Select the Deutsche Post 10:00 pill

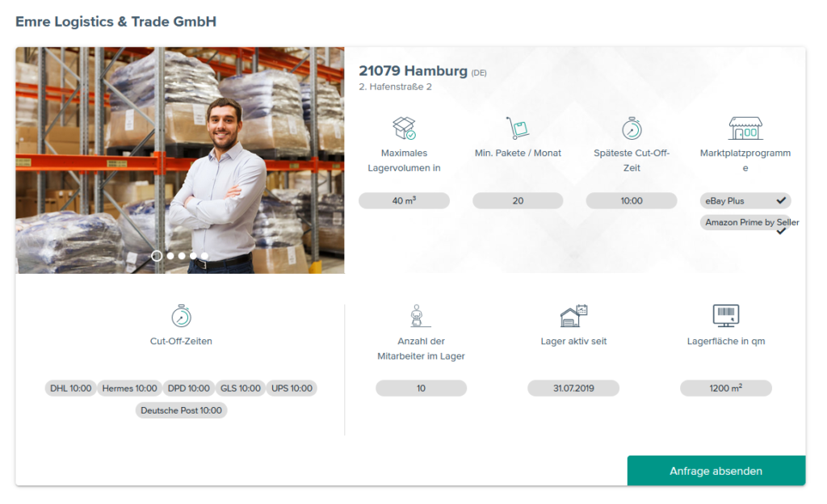[x=181, y=410]
